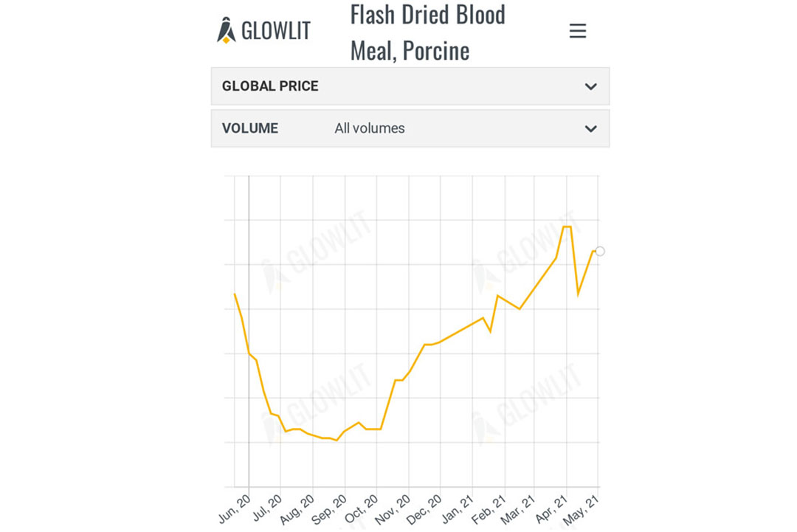Open the hamburger menu icon

pyautogui.click(x=577, y=30)
